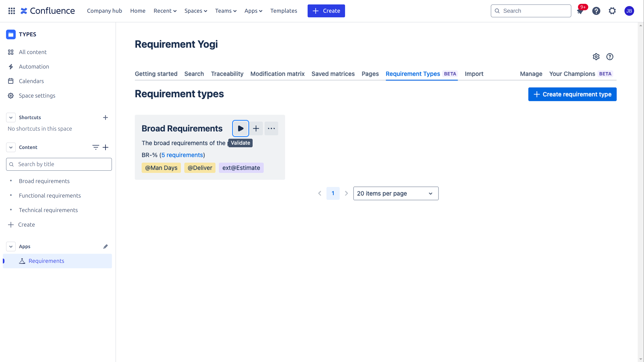Screen dimensions: 644x362
Task: Click the help question mark icon near settings
Action: pos(610,57)
